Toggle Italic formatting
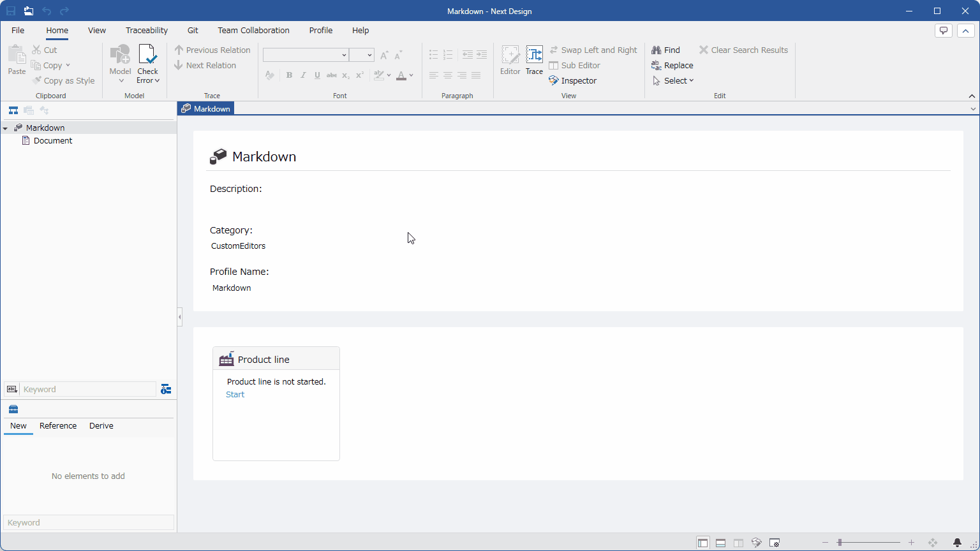This screenshot has width=980, height=551. point(303,75)
